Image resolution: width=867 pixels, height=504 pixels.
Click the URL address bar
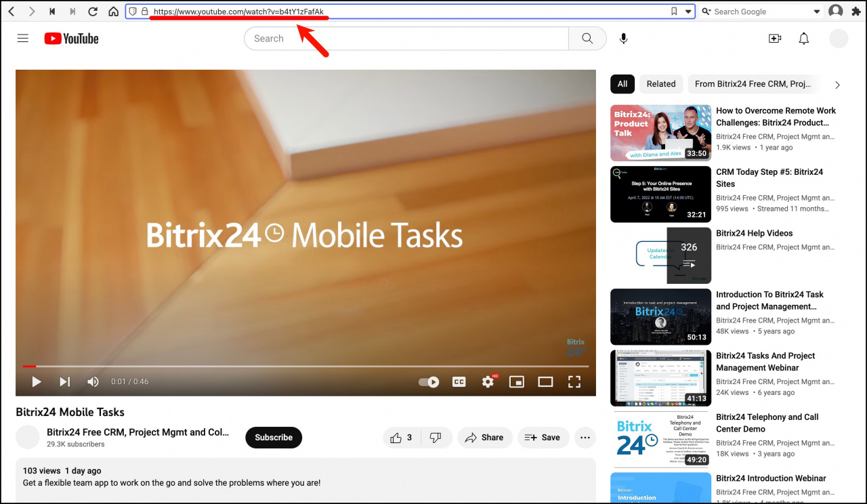[410, 12]
